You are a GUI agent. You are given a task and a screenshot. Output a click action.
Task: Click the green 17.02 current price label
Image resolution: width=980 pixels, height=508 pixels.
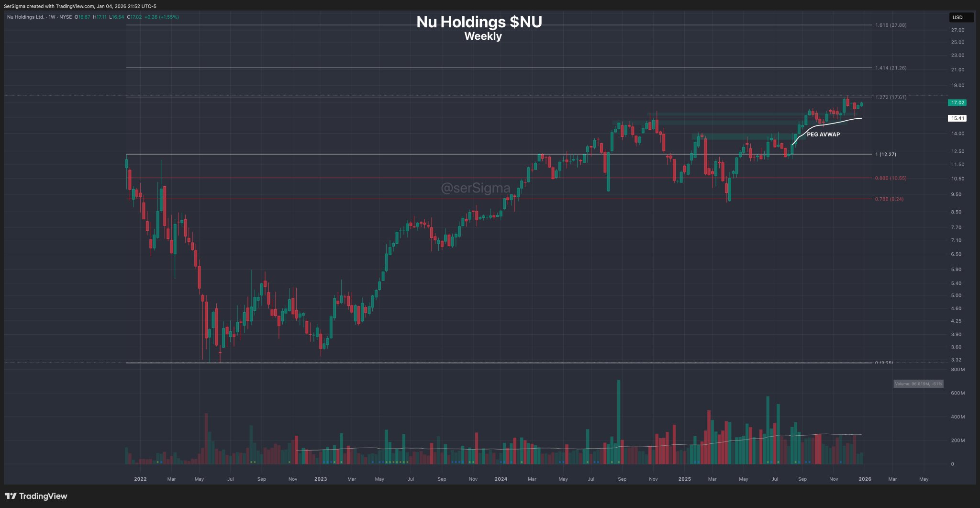coord(958,102)
